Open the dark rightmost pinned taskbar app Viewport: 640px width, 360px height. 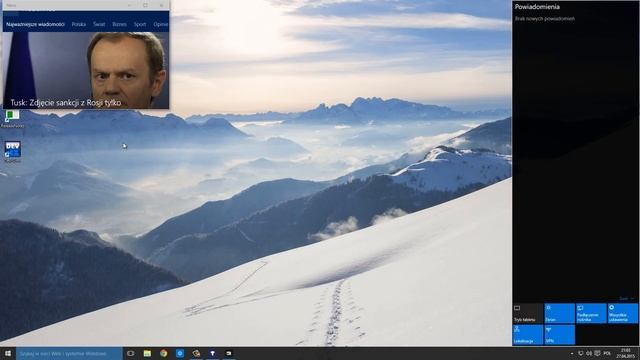(229, 353)
